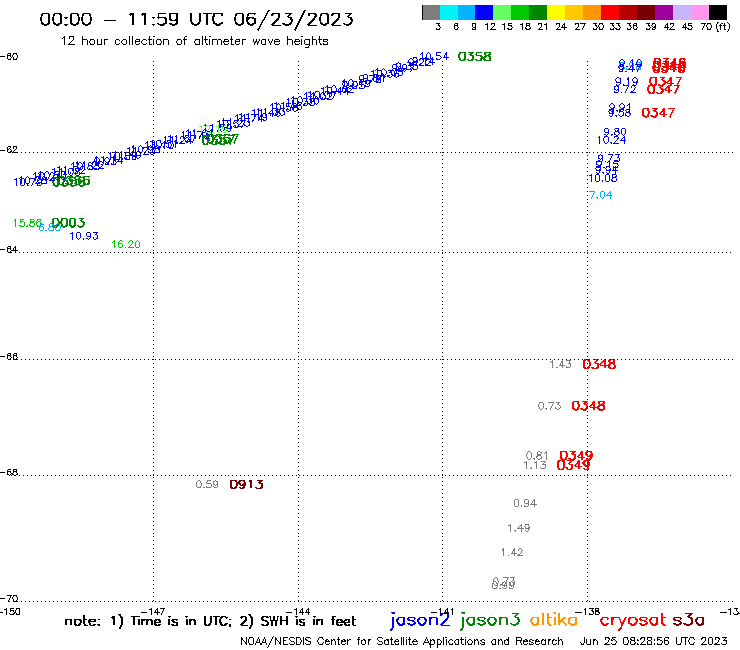The height and width of the screenshot is (650, 740).
Task: Select the dark red 's3a' legend label
Action: coord(689,620)
